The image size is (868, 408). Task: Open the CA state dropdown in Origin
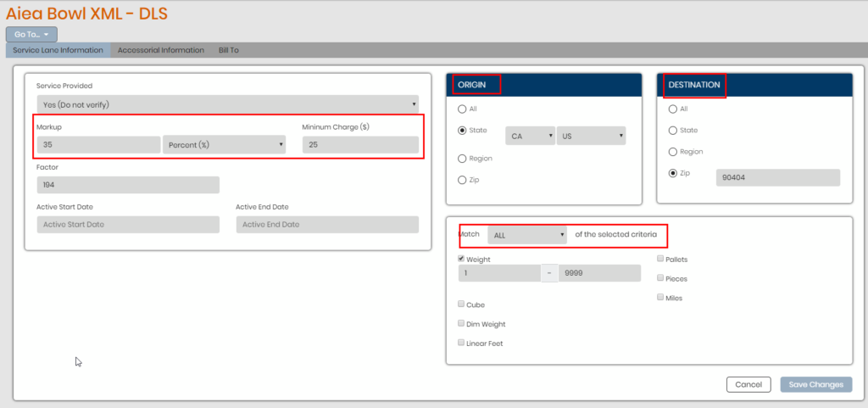pos(530,137)
